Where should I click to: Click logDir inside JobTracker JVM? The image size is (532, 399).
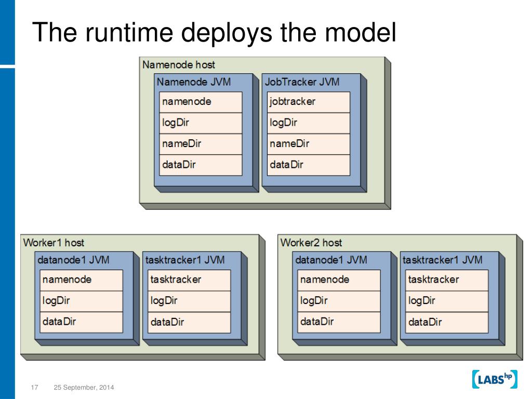tap(309, 123)
